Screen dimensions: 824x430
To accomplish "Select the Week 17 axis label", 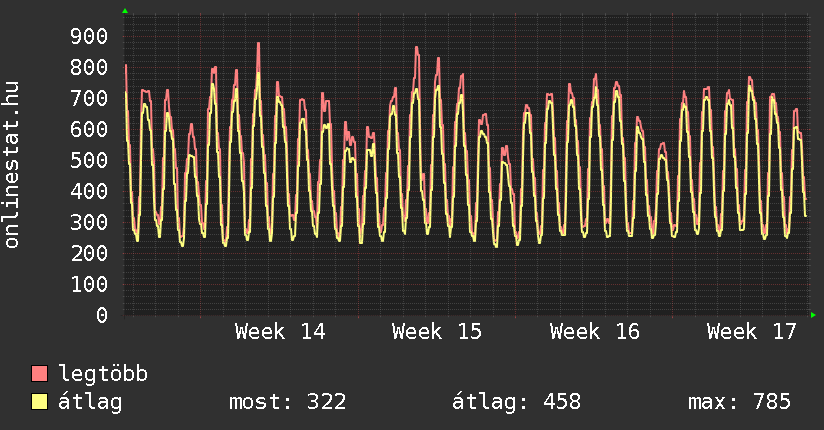I will (x=752, y=332).
